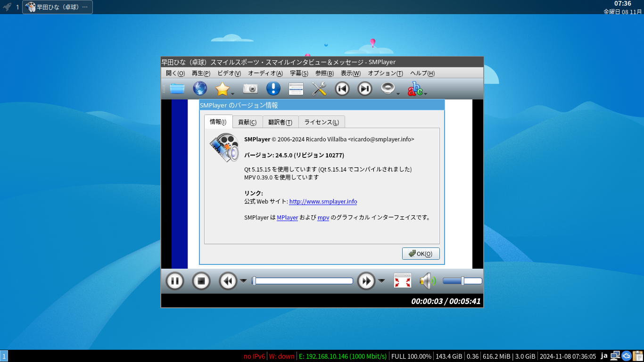644x362 pixels.
Task: Expand the audio track dropdown arrow
Action: (x=398, y=93)
